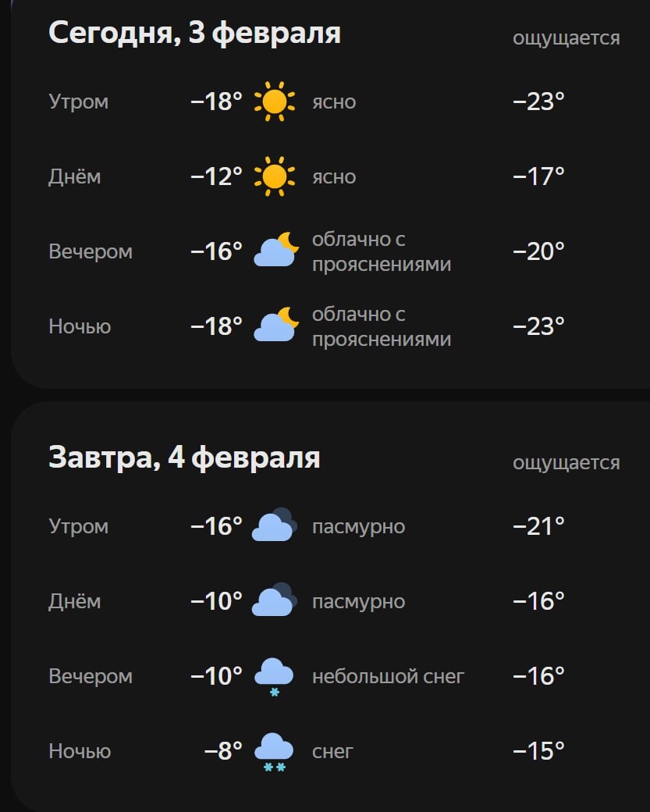The height and width of the screenshot is (812, 650).
Task: Click the 'ощущается' label in tomorrow's card
Action: (x=566, y=462)
